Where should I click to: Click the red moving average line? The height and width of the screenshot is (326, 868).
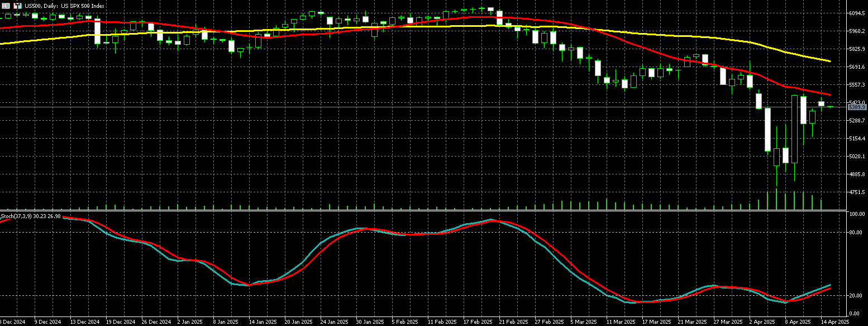click(670, 56)
